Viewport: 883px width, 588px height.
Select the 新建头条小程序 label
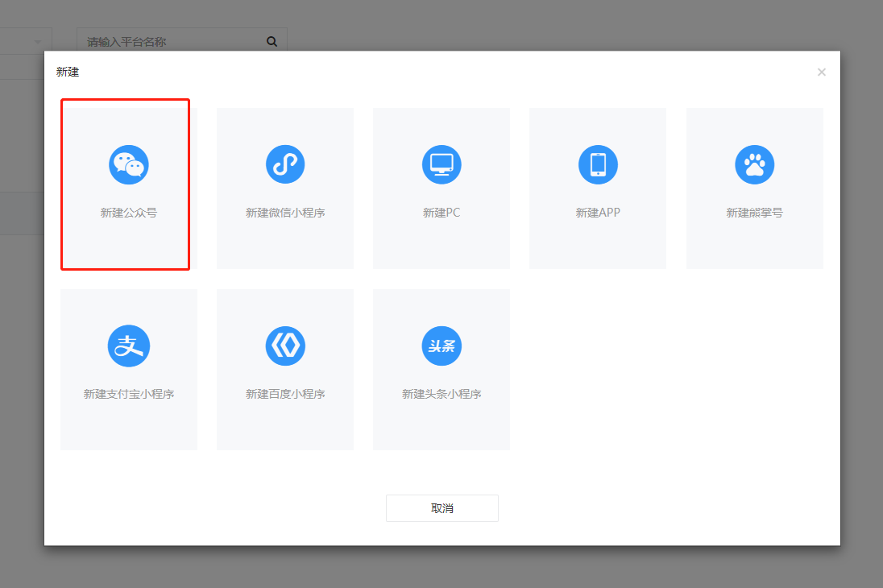pyautogui.click(x=441, y=394)
